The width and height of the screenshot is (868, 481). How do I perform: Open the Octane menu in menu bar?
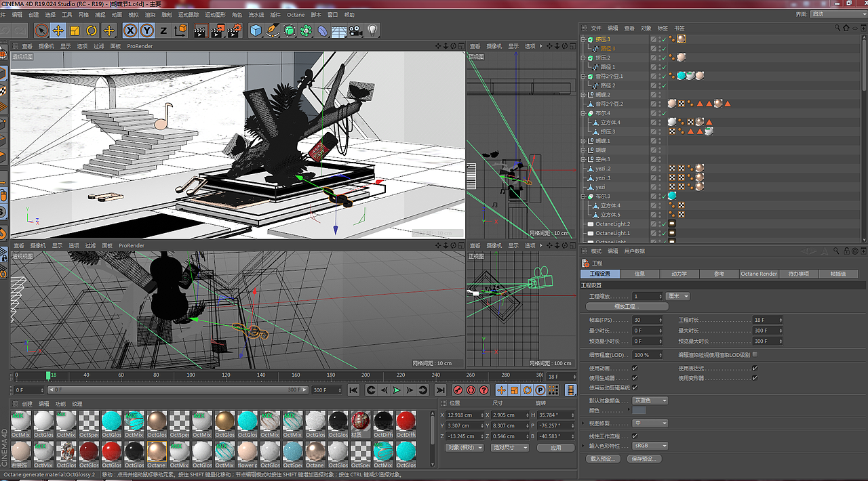pyautogui.click(x=296, y=14)
